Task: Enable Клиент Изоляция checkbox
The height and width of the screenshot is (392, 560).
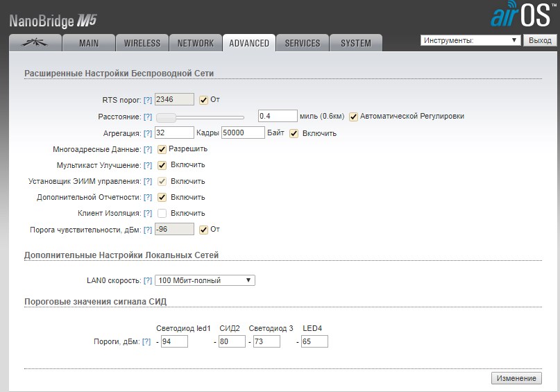Action: click(x=162, y=214)
